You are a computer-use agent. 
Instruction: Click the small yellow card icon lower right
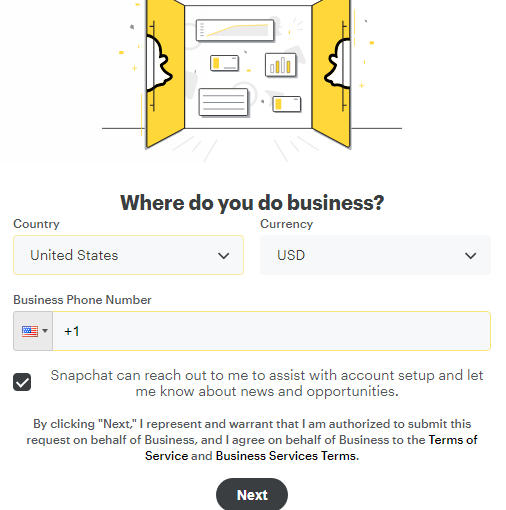pyautogui.click(x=287, y=104)
